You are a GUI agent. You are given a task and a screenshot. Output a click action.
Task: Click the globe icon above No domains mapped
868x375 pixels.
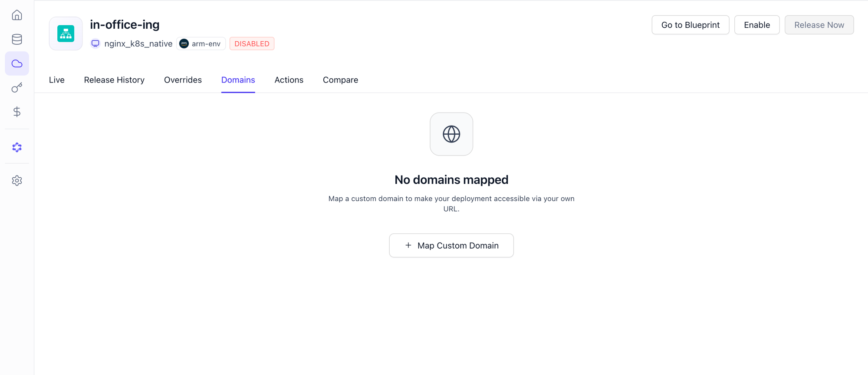click(x=451, y=134)
